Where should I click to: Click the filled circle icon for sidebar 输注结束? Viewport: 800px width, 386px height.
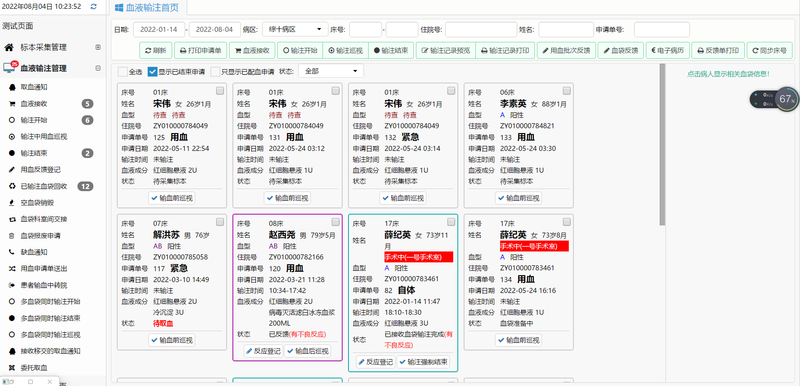click(x=12, y=153)
